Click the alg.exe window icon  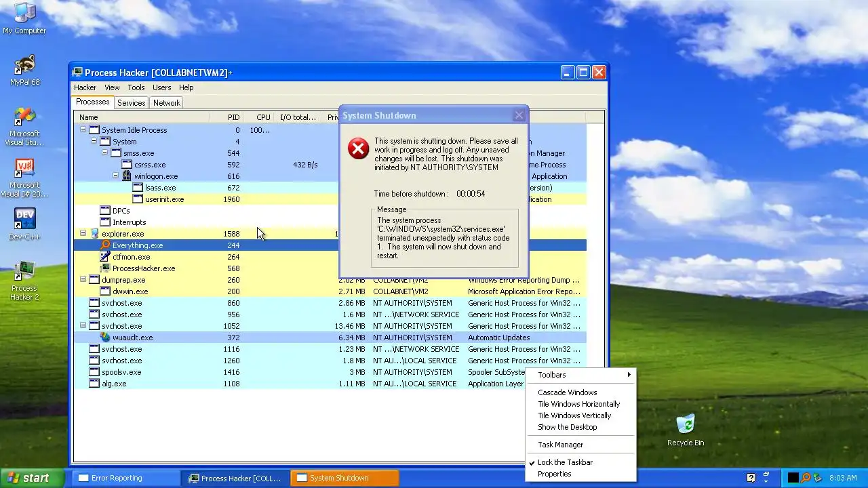(94, 384)
